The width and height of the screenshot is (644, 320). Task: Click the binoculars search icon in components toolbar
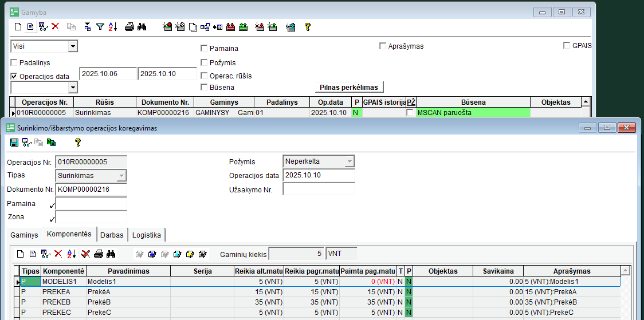pyautogui.click(x=111, y=254)
